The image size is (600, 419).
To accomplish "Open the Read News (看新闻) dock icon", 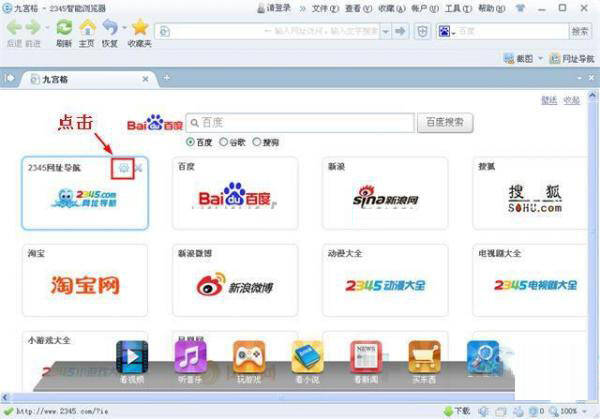I will click(x=366, y=357).
